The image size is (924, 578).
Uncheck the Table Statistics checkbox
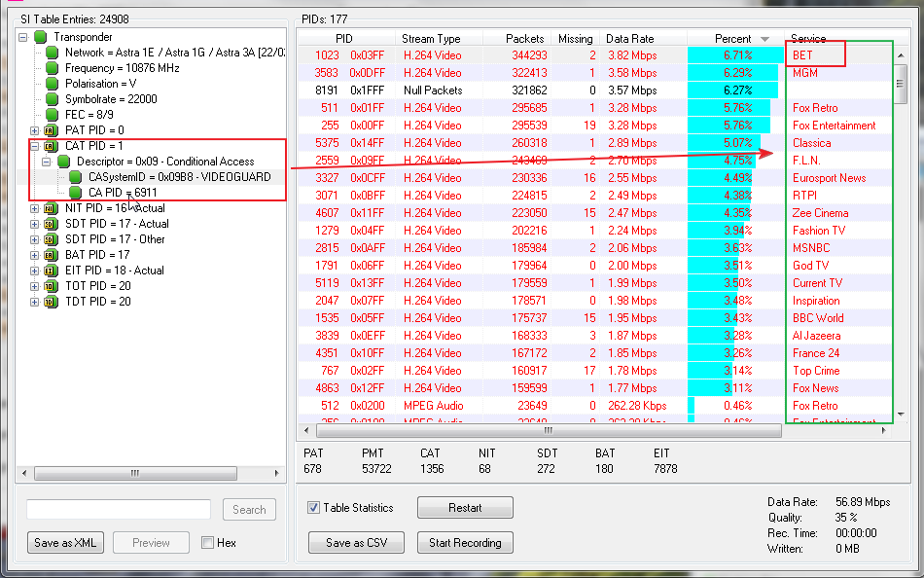point(314,508)
